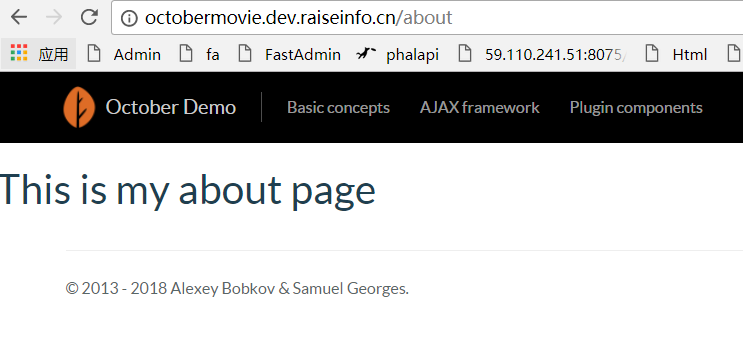Image resolution: width=743 pixels, height=360 pixels.
Task: Click the address bar URL field
Action: click(x=427, y=18)
